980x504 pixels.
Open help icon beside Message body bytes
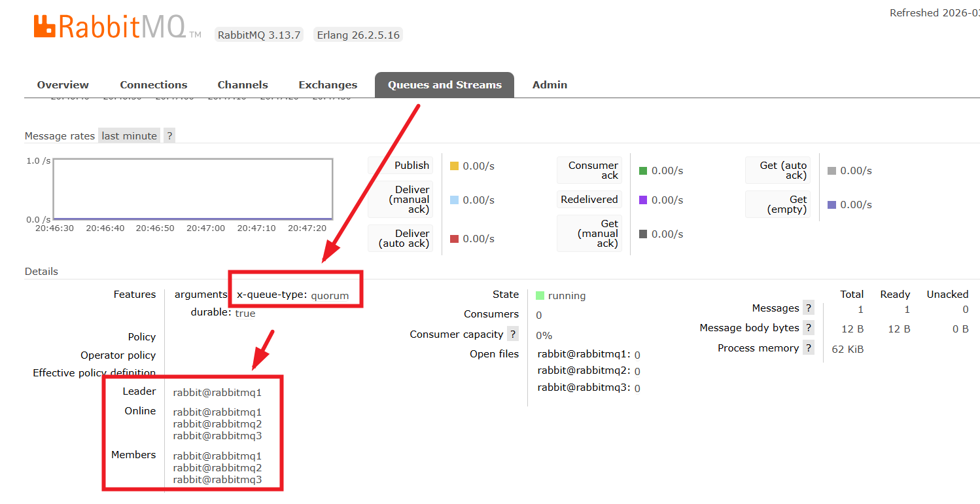(x=809, y=328)
